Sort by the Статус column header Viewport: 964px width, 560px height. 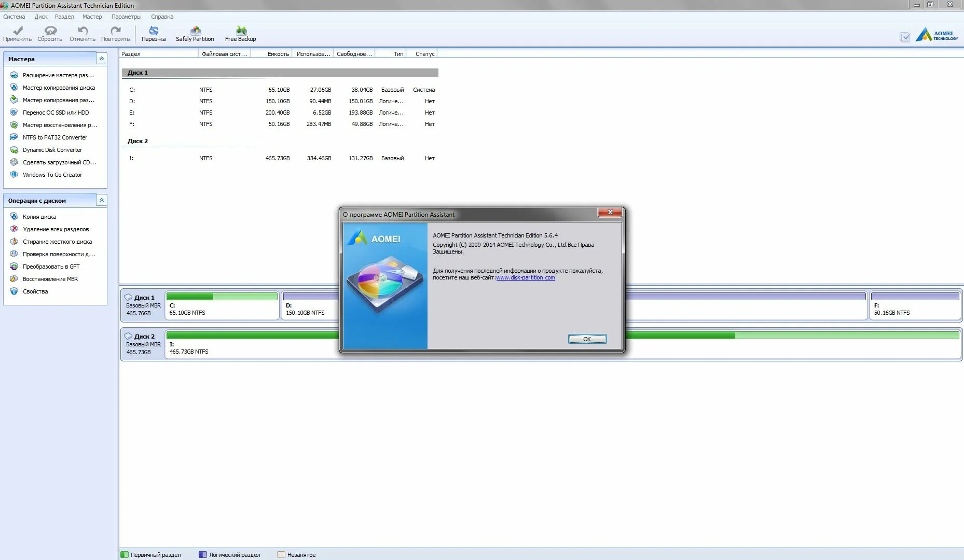pos(421,54)
